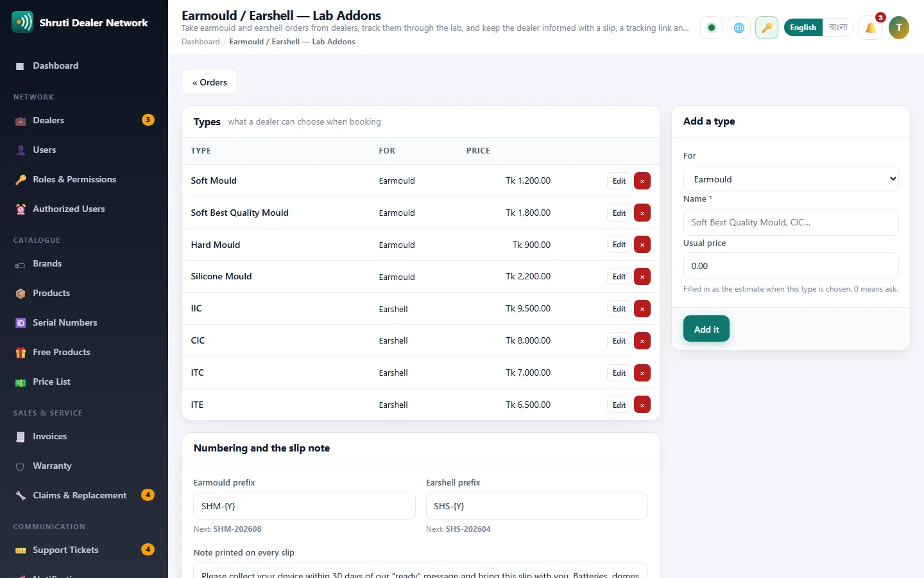Navigate to Serial Numbers
This screenshot has height=578, width=924.
(84, 323)
